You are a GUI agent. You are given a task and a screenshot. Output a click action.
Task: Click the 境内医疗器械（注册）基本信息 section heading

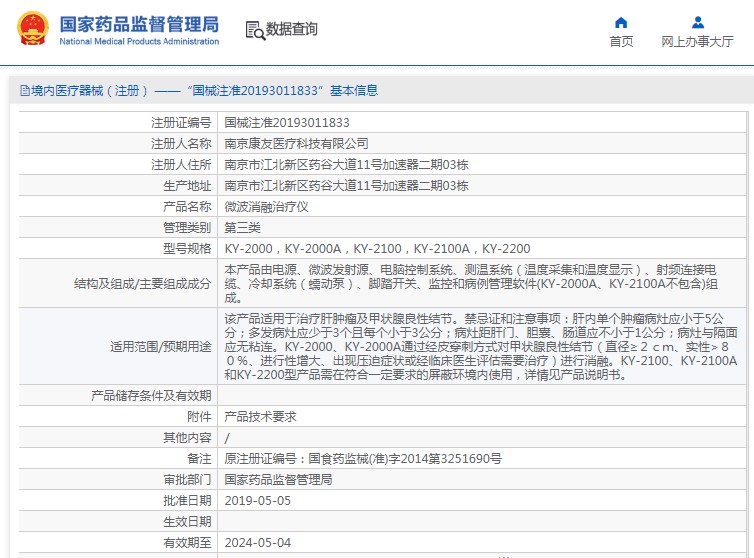(199, 90)
